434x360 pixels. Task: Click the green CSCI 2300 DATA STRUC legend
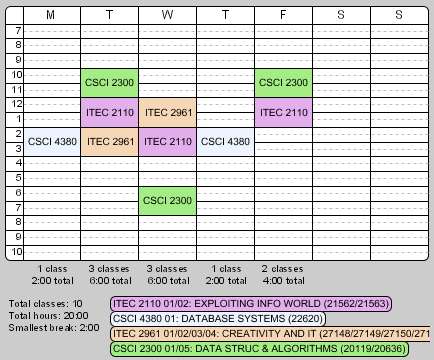pos(259,349)
